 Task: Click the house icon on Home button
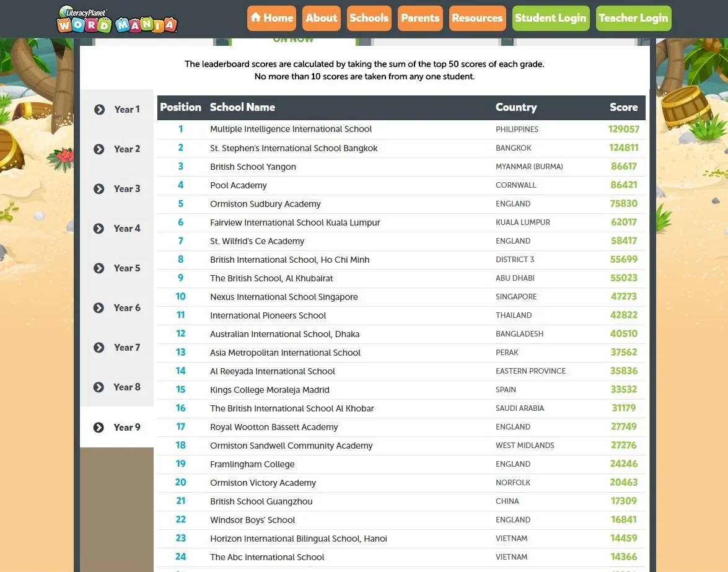pos(255,17)
